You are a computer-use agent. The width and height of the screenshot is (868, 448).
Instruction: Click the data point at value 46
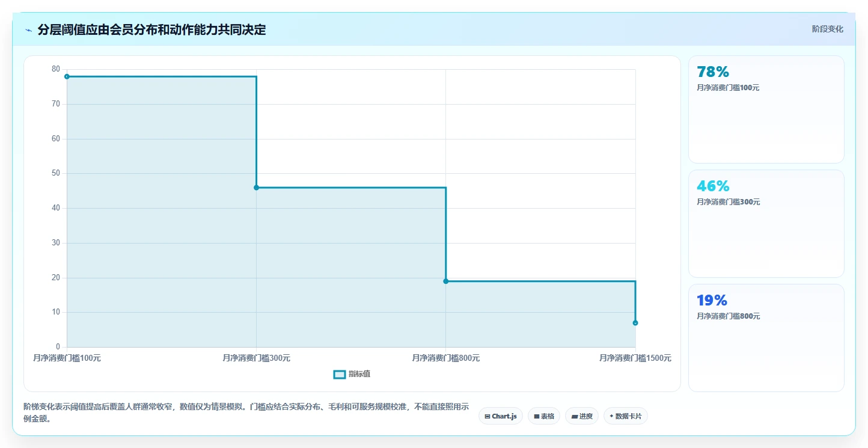256,188
